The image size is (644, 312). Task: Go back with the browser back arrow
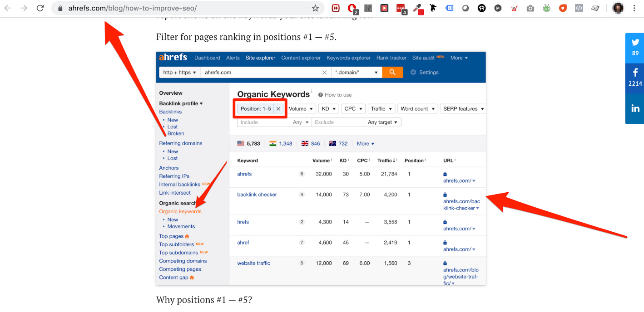pos(8,8)
